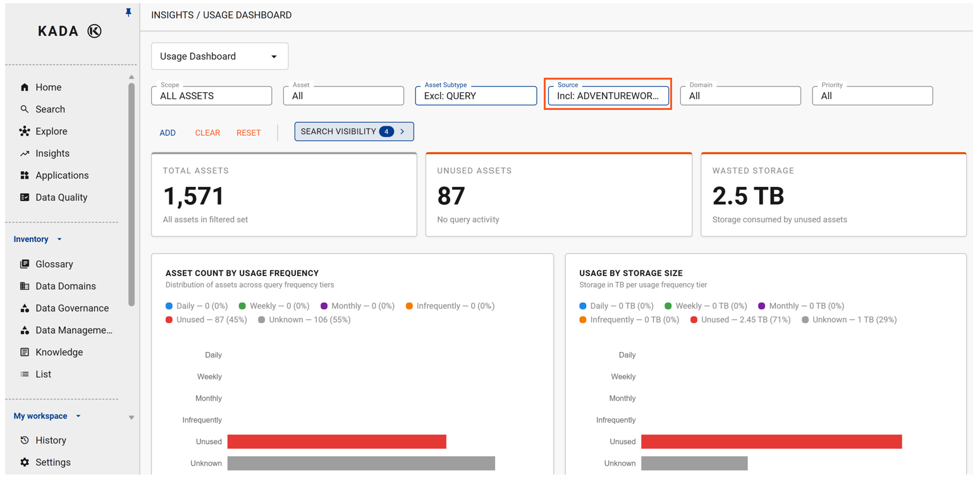Click the red Unused bar in Asset Count chart
The image size is (980, 484).
tap(337, 442)
